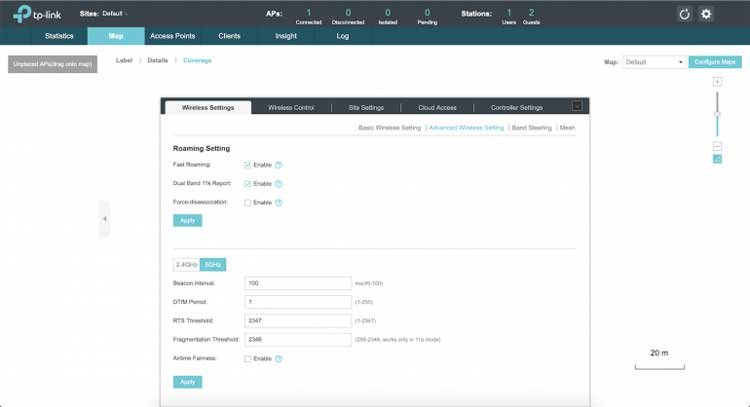This screenshot has height=407, width=750.
Task: Switch to the Wireless Control tab
Action: pyautogui.click(x=292, y=107)
